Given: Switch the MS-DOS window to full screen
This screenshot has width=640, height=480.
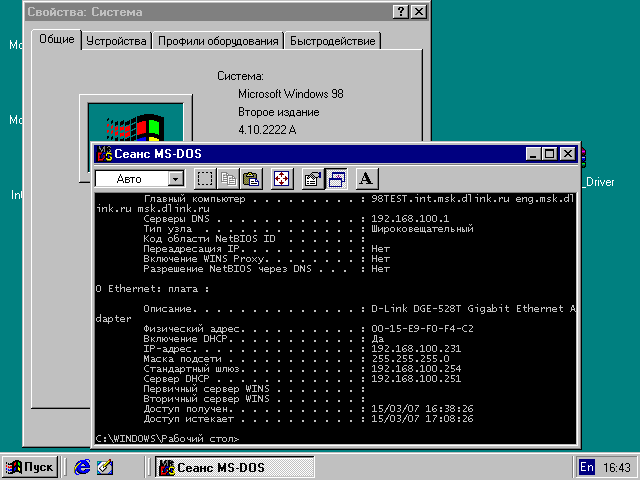Looking at the screenshot, I should [x=282, y=179].
